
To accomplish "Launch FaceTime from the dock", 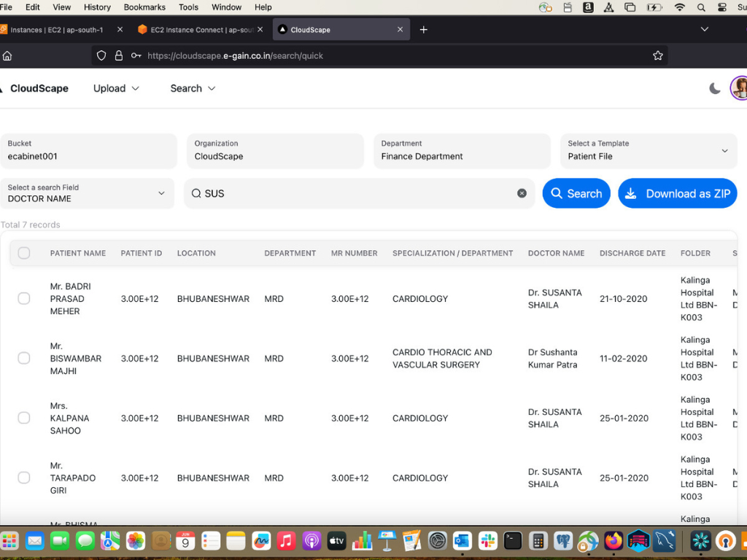I will (x=60, y=541).
